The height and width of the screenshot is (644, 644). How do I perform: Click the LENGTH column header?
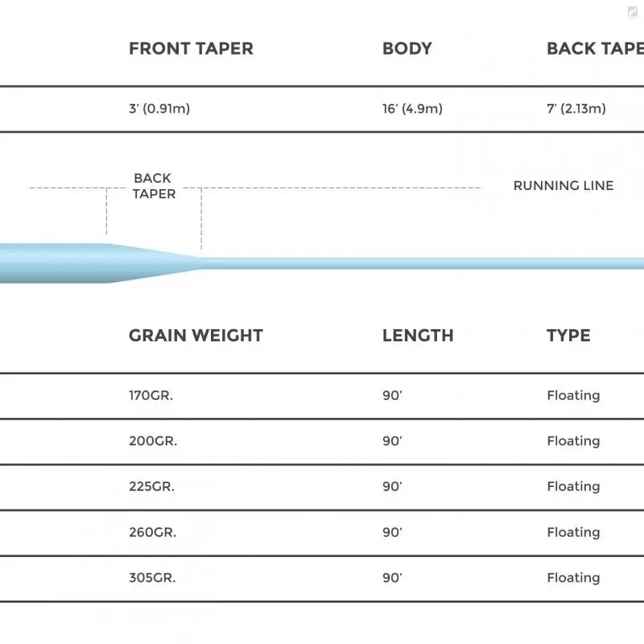[418, 336]
